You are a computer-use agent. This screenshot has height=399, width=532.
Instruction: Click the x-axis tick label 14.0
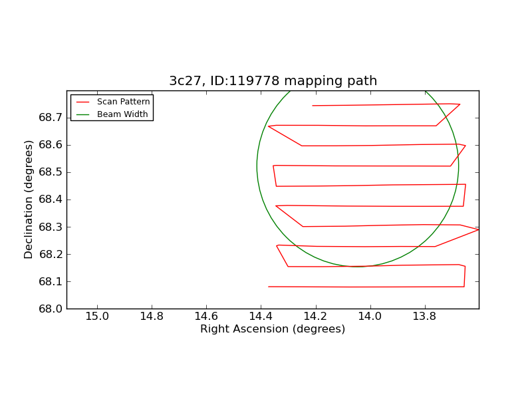(370, 317)
